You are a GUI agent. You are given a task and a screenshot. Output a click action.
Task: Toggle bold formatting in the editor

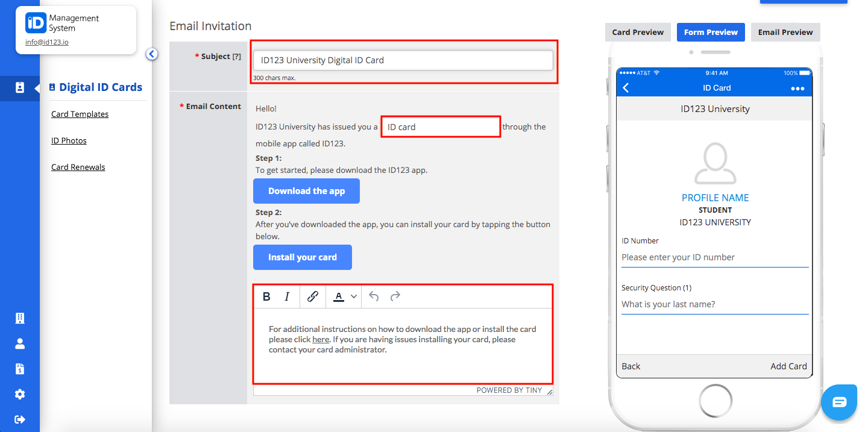tap(266, 296)
